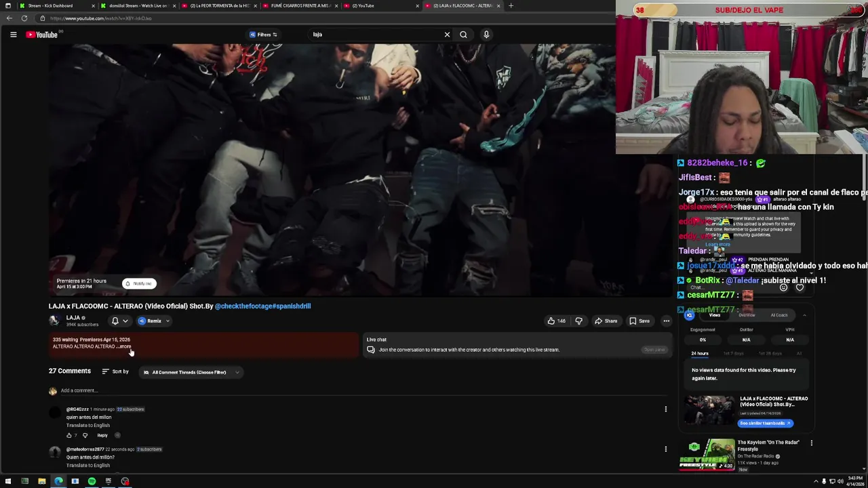This screenshot has height=488, width=868.
Task: Click the Remix button
Action: (x=150, y=321)
